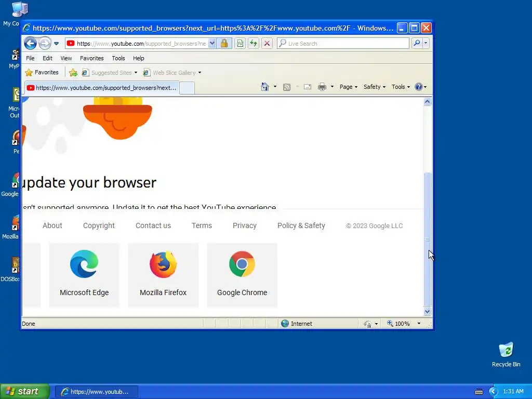Open a new blank tab
Image resolution: width=532 pixels, height=399 pixels.
[x=187, y=88]
